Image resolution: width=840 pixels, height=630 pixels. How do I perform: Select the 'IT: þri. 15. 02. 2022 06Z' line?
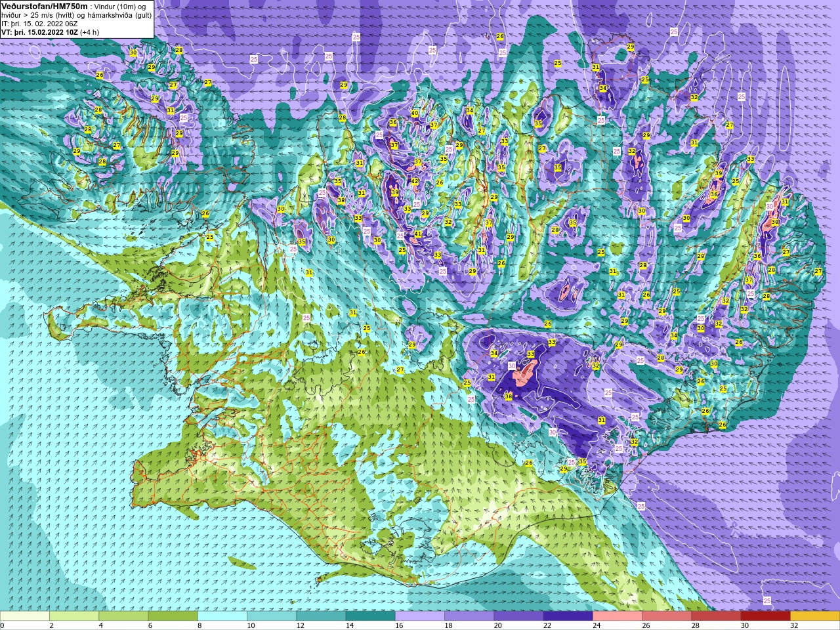point(39,24)
